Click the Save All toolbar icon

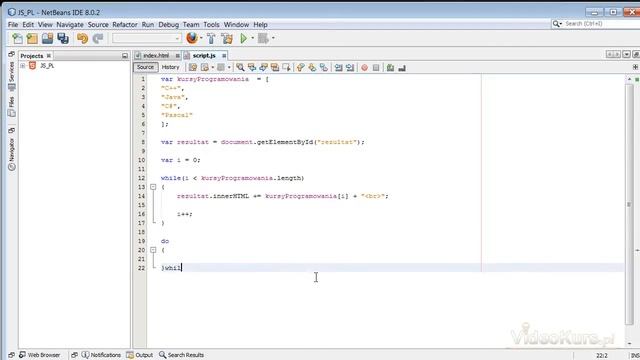coord(63,38)
